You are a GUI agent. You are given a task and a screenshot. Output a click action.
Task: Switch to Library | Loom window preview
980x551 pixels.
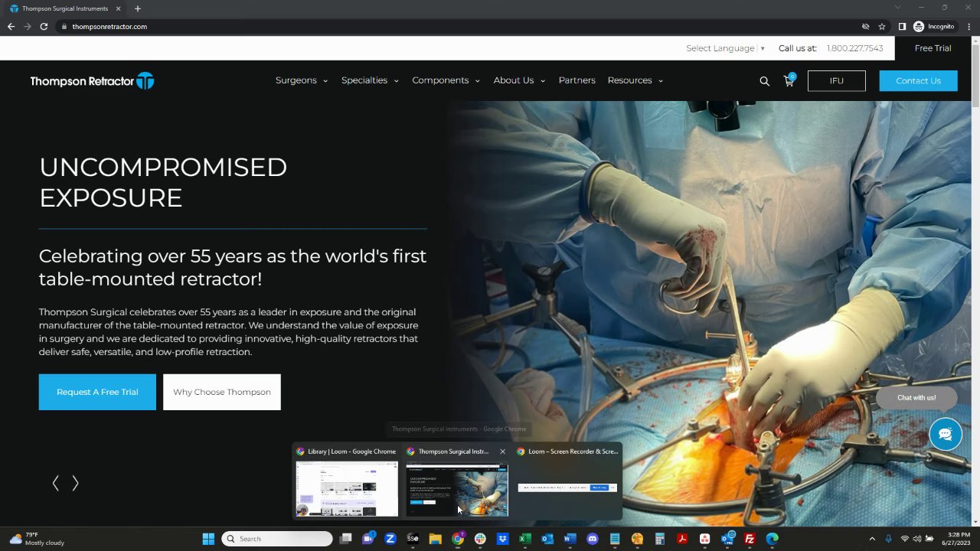(x=347, y=481)
